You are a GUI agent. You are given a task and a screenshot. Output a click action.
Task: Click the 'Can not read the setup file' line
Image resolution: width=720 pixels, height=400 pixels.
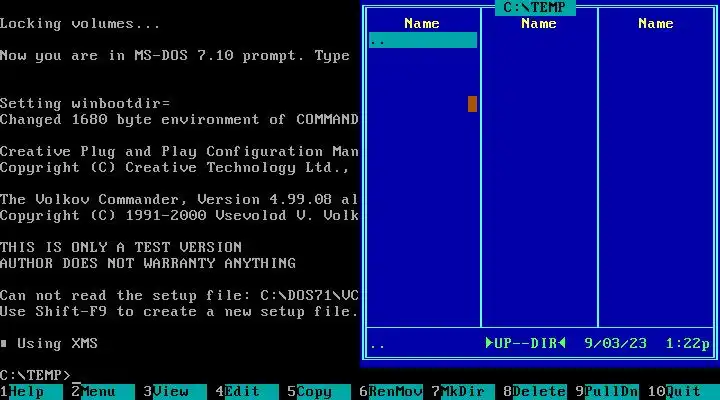click(x=179, y=295)
